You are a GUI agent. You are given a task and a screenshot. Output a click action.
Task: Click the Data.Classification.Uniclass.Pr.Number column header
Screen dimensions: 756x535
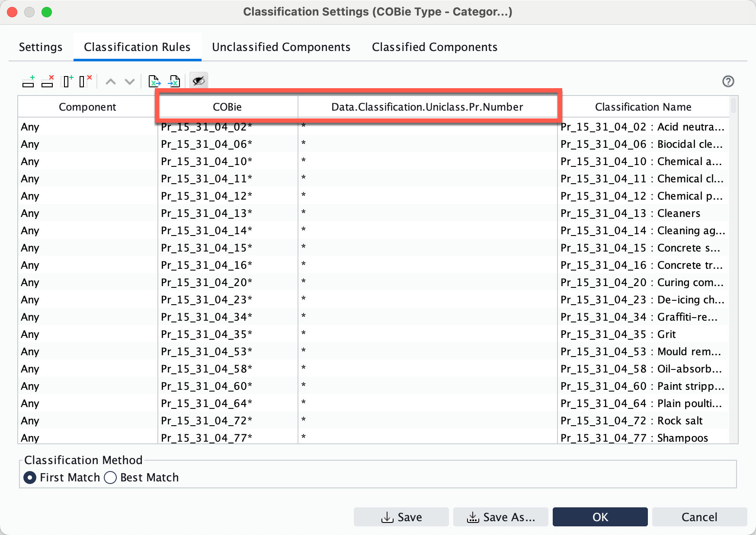coord(427,107)
